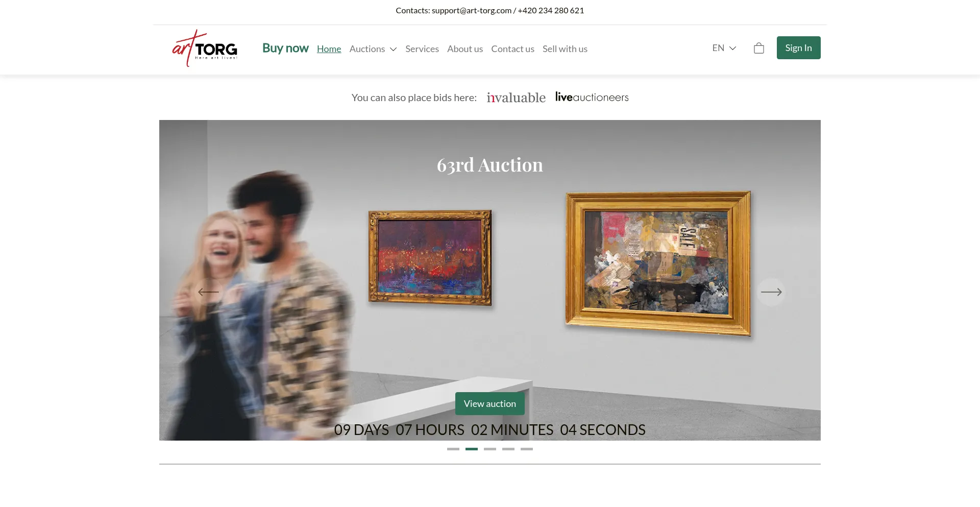Click the Sign In button
The image size is (980, 507).
(x=798, y=47)
